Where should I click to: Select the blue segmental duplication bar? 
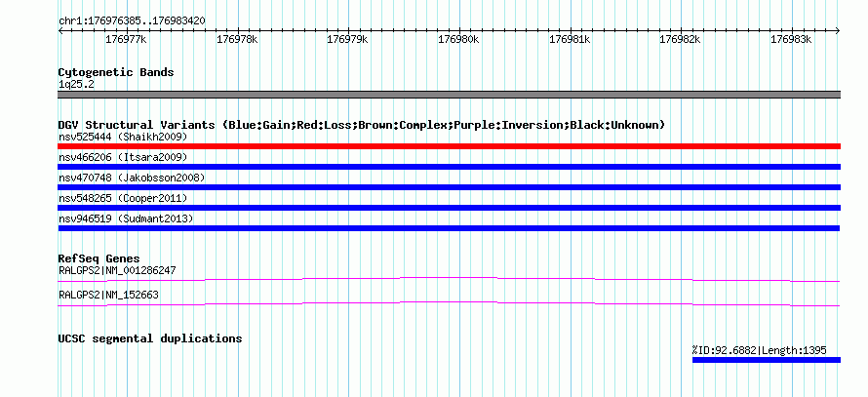click(x=767, y=360)
